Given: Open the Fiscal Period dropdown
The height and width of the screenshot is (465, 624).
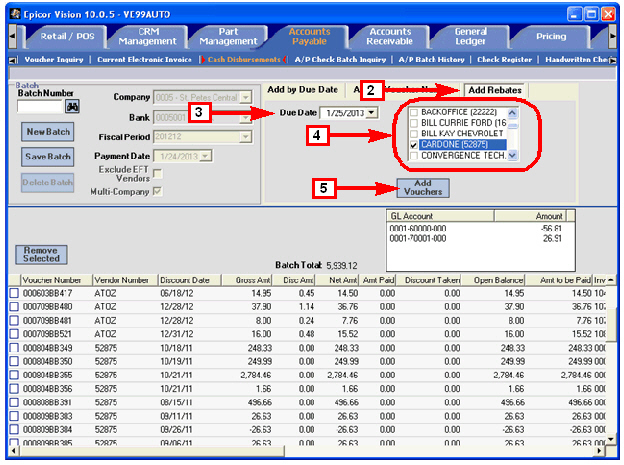Looking at the screenshot, I should tap(246, 137).
